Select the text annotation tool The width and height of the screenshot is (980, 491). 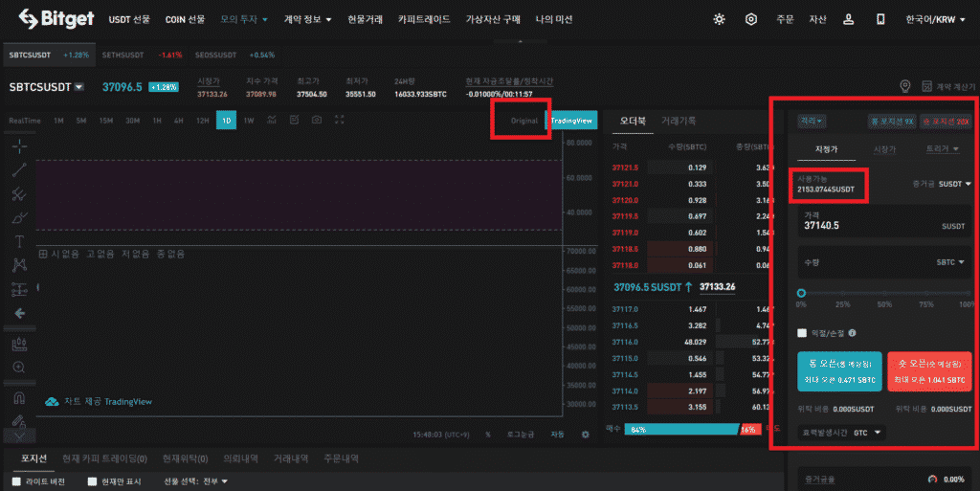click(x=19, y=241)
